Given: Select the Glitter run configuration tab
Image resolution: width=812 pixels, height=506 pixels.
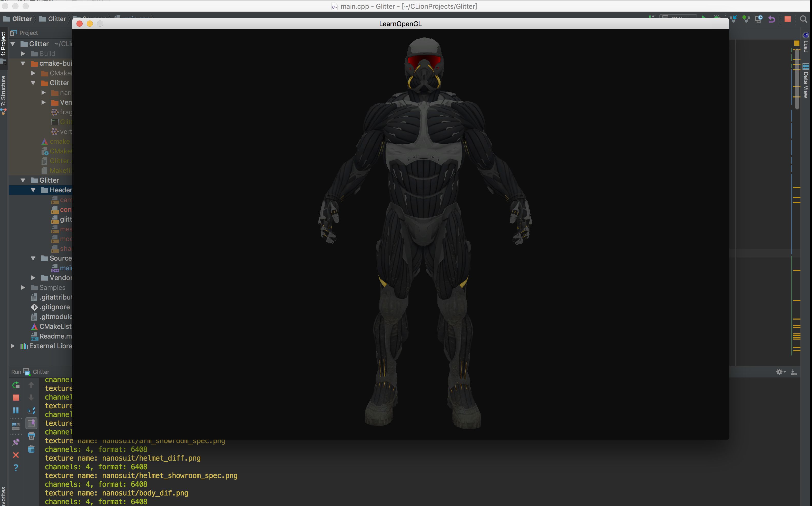Looking at the screenshot, I should point(36,372).
